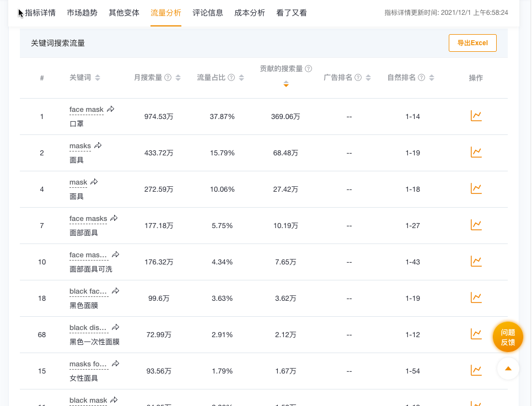Switch to the 市场趋势 tab
This screenshot has height=406, width=532.
[x=83, y=13]
